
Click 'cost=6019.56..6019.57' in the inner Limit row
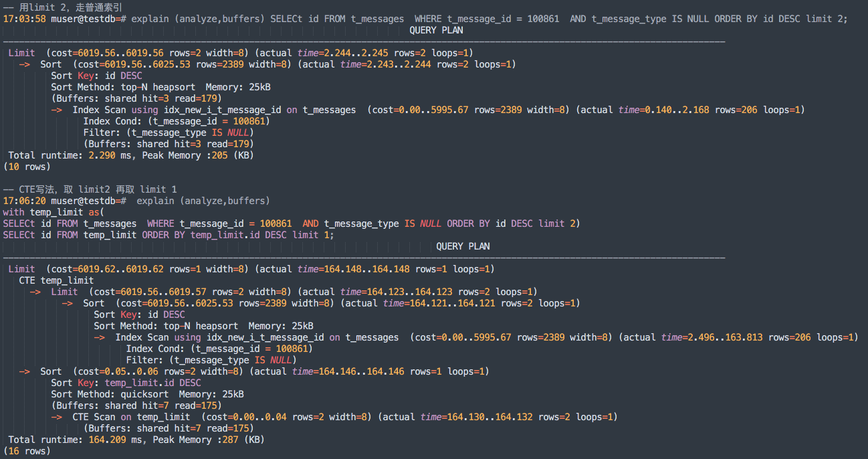coord(150,292)
